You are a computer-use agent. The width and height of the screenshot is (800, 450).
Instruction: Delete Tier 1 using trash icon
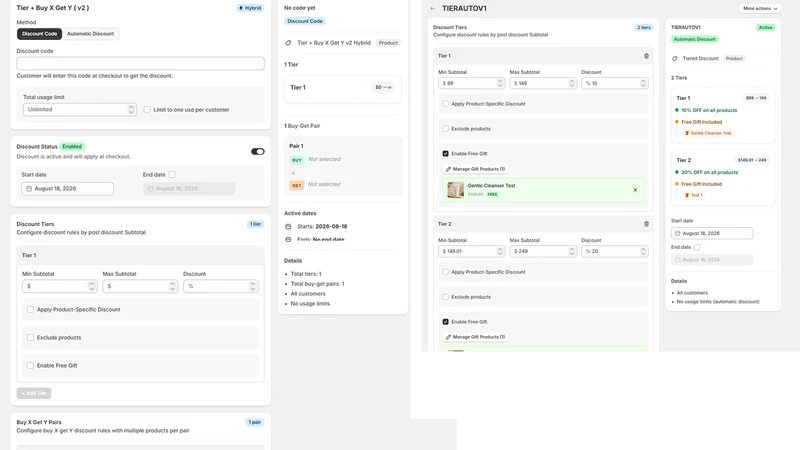pyautogui.click(x=646, y=56)
